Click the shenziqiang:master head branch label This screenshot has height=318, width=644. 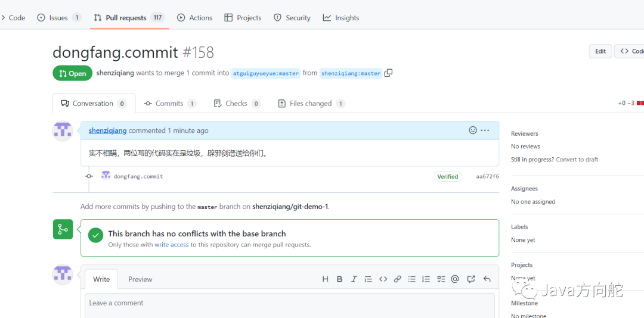[x=351, y=73]
